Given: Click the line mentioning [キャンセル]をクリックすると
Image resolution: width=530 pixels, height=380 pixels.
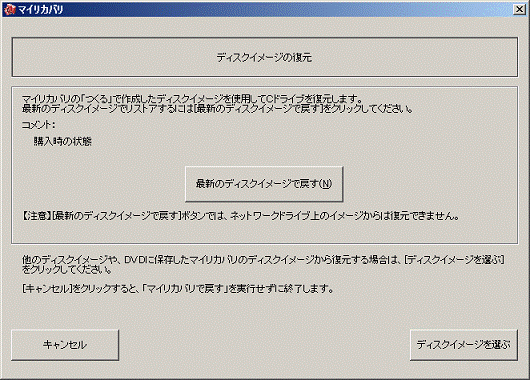Looking at the screenshot, I should click(178, 289).
